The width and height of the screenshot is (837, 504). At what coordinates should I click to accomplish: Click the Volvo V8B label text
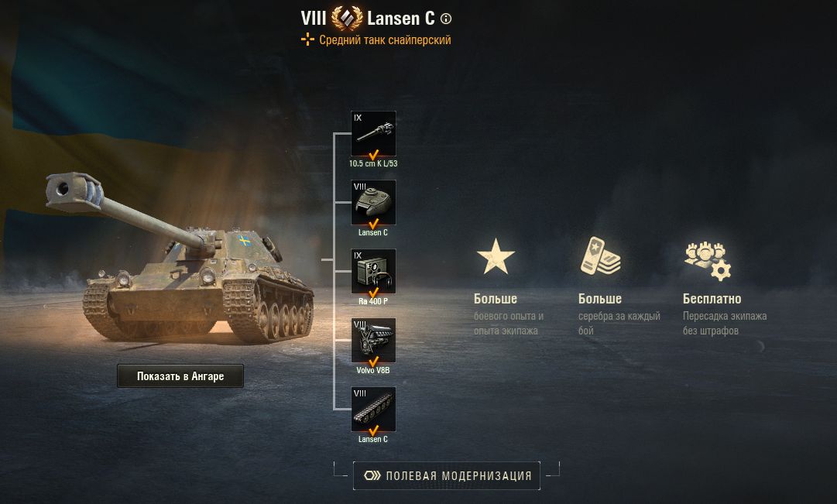(373, 370)
